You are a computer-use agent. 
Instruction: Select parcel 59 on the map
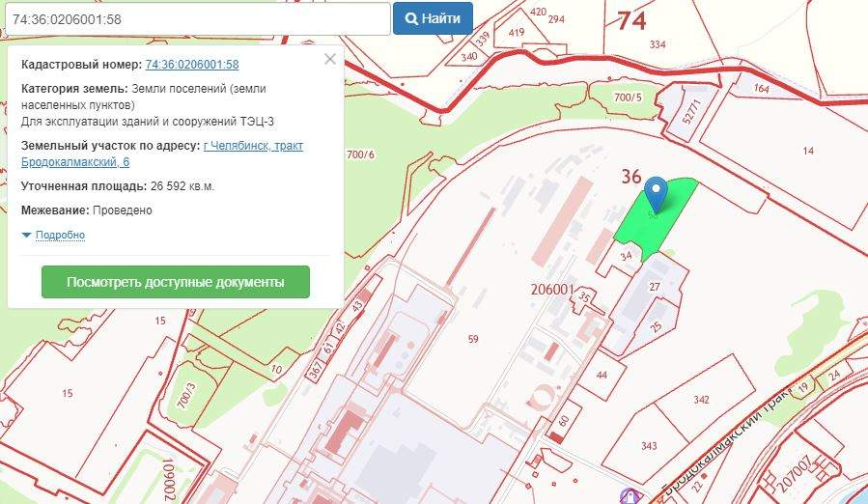[472, 339]
